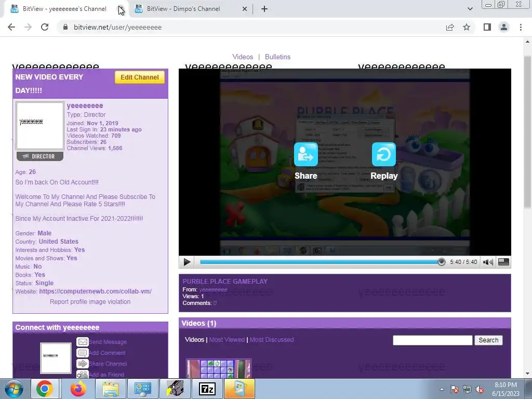Viewport: 532px width, 399px height.
Task: Open the Chrome profile avatar icon
Action: (504, 27)
